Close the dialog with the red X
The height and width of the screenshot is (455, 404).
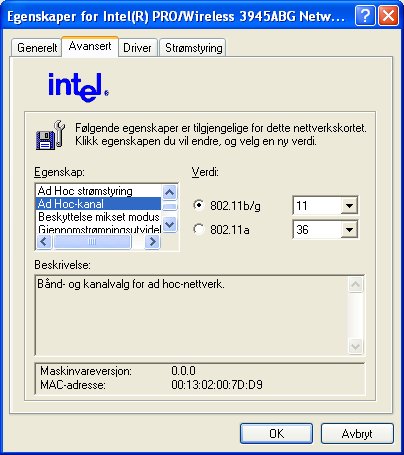388,15
